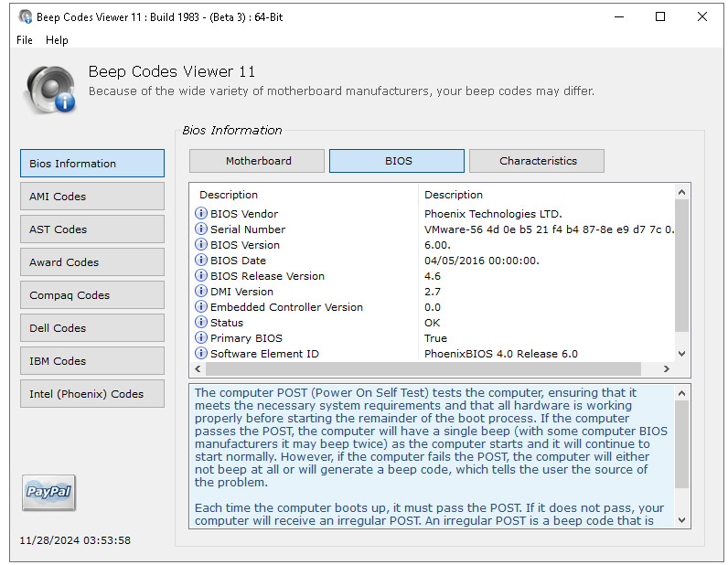Select the 'OK' status value
This screenshot has width=728, height=565.
tap(432, 322)
